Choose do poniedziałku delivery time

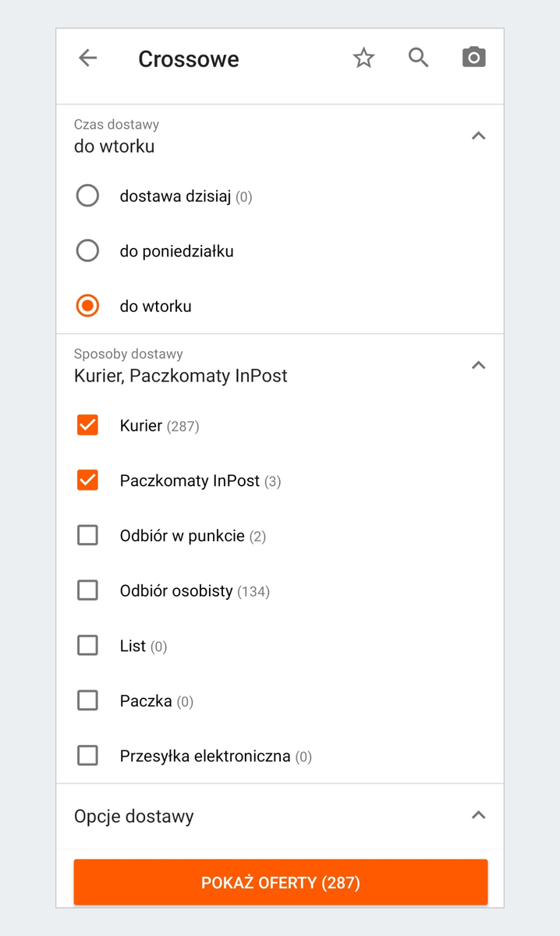tap(87, 250)
